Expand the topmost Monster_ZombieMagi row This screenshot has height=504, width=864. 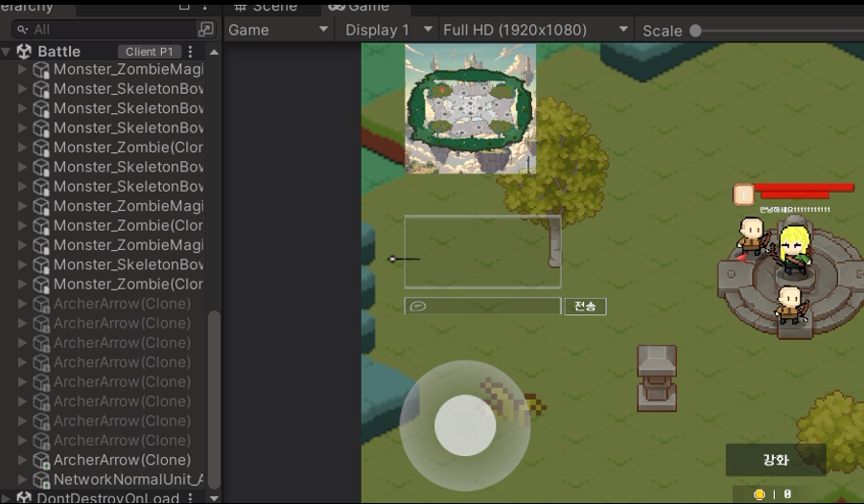coord(22,69)
